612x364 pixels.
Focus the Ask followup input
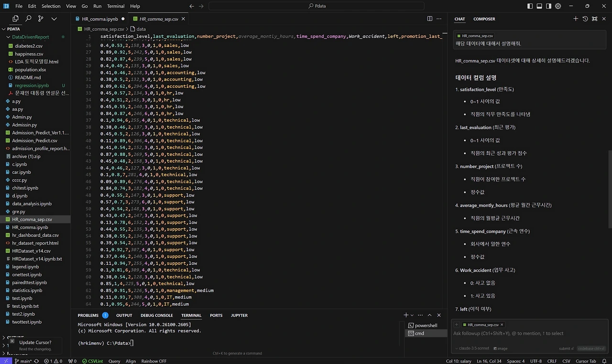pyautogui.click(x=530, y=333)
